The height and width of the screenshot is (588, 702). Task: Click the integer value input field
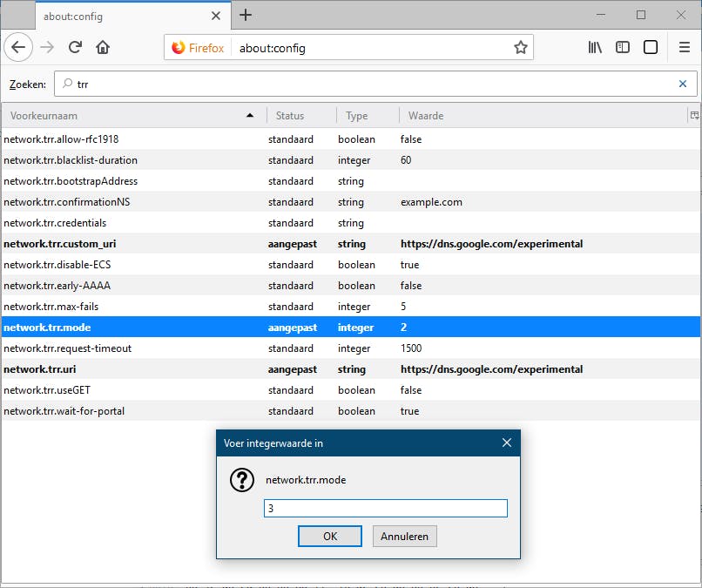[386, 508]
